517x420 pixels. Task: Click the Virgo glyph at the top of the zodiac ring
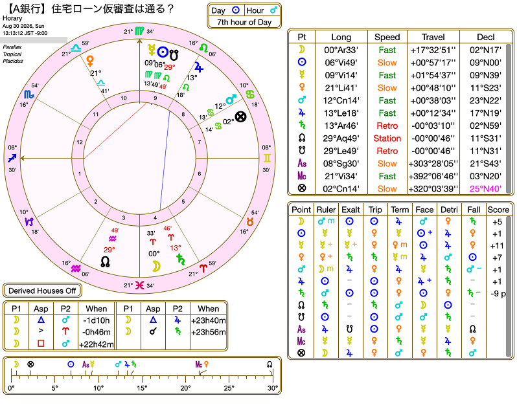click(139, 31)
